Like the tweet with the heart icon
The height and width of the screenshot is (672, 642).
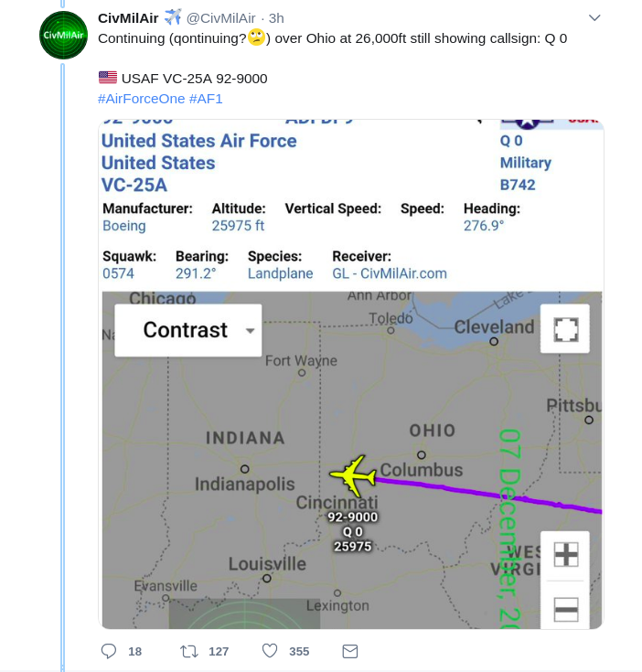pos(270,651)
